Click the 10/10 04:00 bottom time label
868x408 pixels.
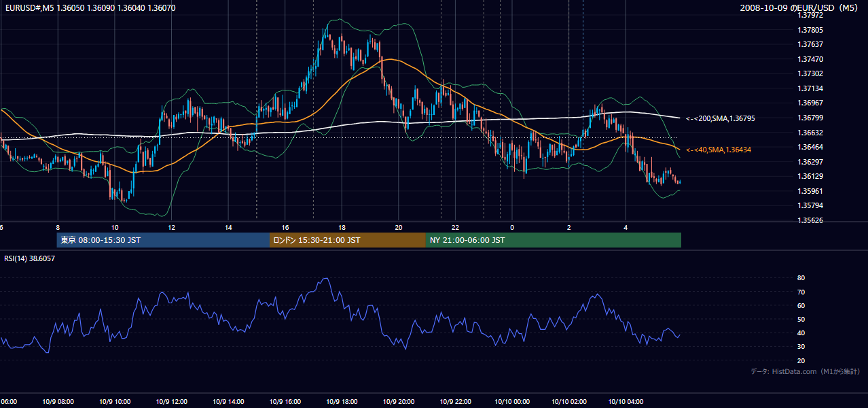pos(626,401)
